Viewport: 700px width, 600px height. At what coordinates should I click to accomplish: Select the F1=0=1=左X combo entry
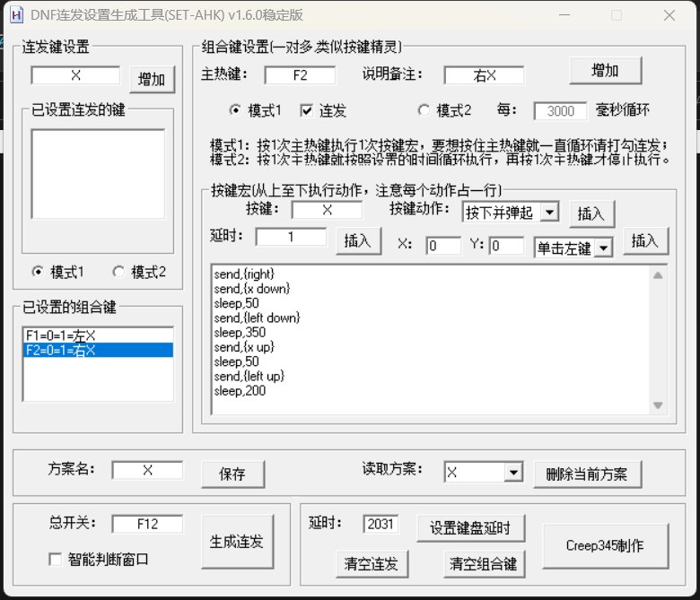98,335
